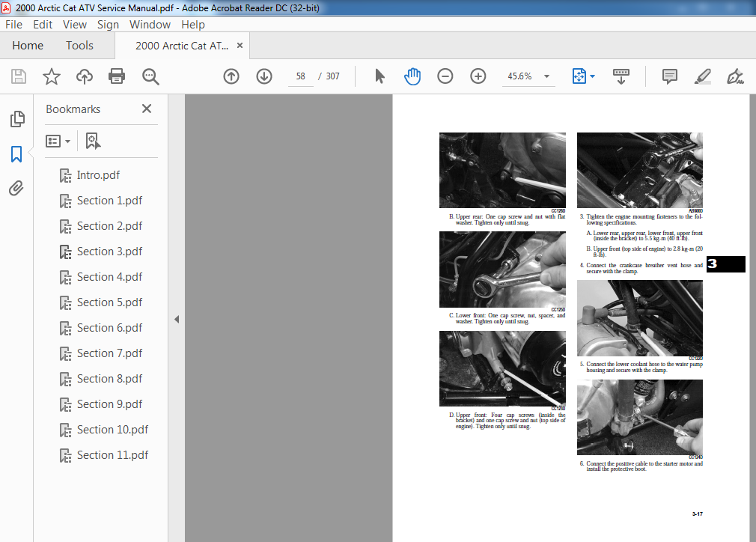Switch to the Home tab
The image size is (756, 542).
click(28, 46)
